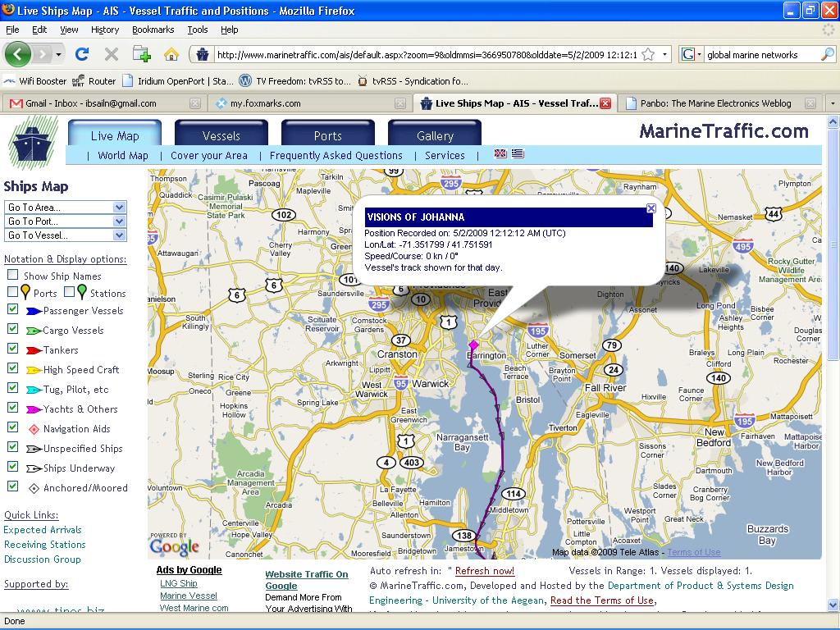Close the Gmail Inbox tab

pyautogui.click(x=195, y=103)
